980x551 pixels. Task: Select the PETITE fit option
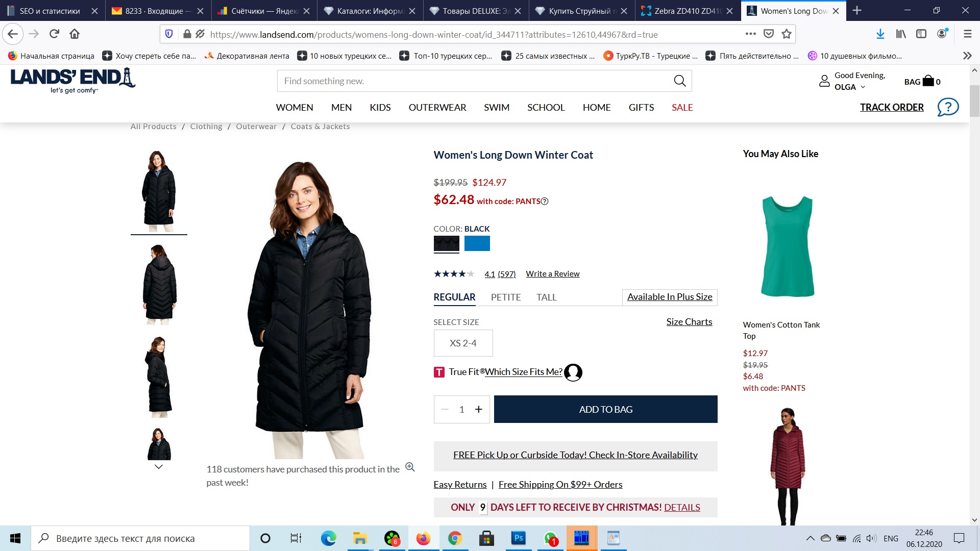(505, 297)
